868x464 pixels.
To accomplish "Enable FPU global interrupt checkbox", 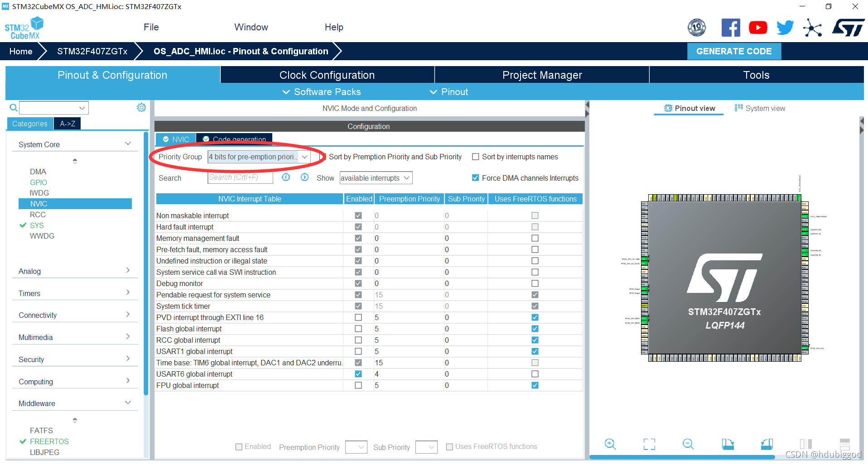I will [x=358, y=385].
